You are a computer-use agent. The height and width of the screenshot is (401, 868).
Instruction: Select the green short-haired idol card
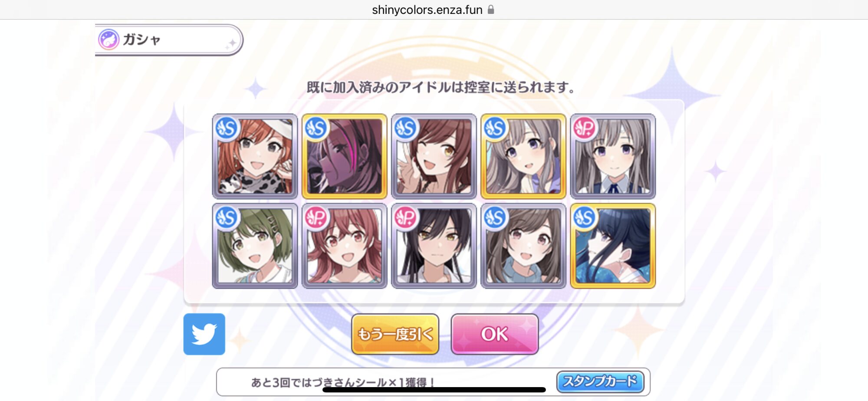pyautogui.click(x=255, y=246)
